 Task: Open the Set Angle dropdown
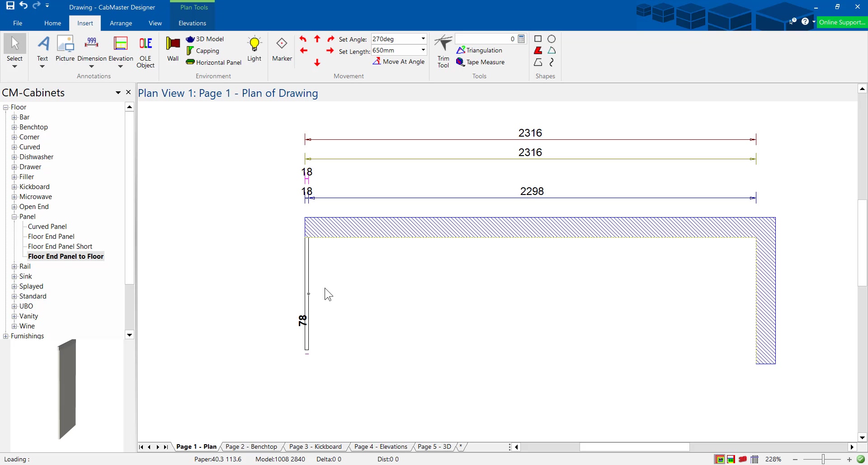[423, 39]
